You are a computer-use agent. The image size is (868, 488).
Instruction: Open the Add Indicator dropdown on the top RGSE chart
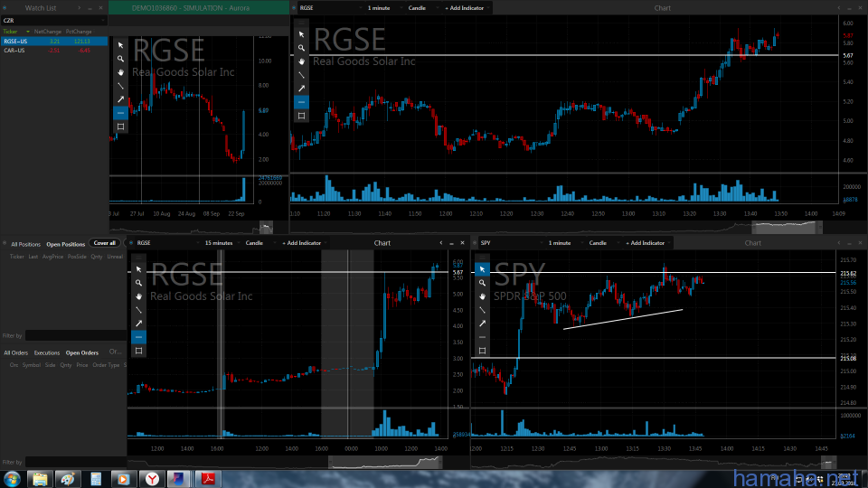[x=467, y=8]
